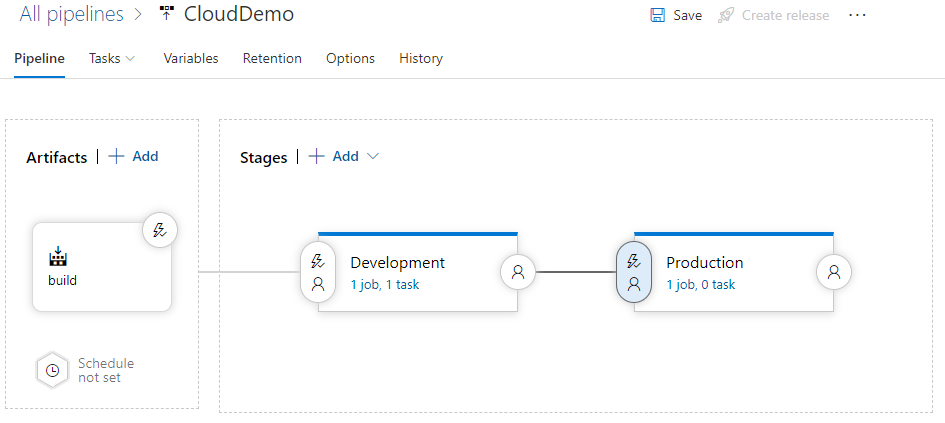This screenshot has height=423, width=945.
Task: Click the build artifact source icon
Action: [x=58, y=257]
